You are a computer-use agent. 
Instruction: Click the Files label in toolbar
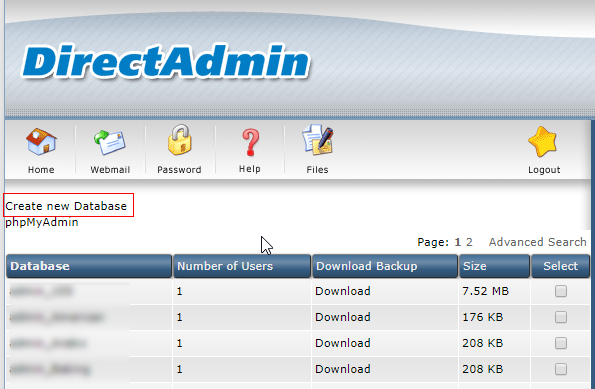click(x=317, y=170)
